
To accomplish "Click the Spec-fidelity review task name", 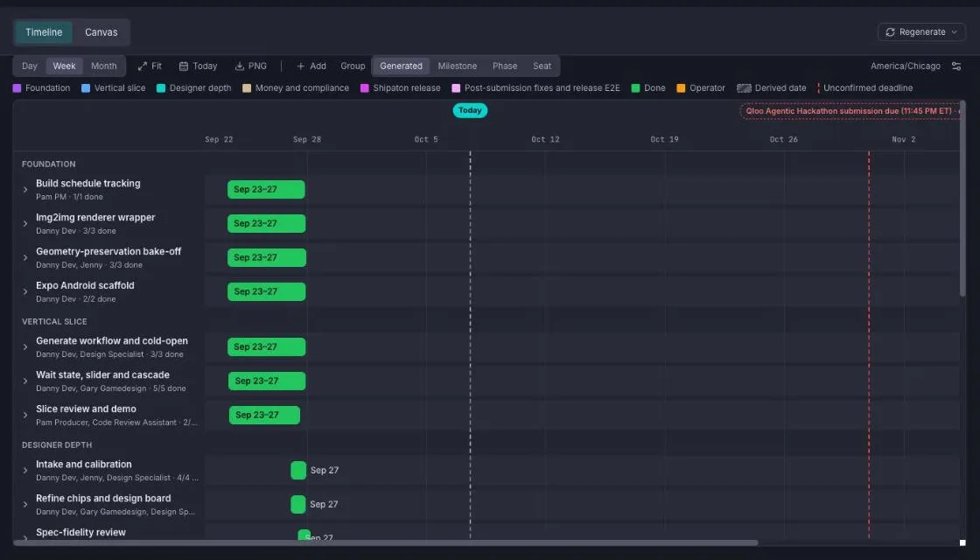I will pos(80,532).
